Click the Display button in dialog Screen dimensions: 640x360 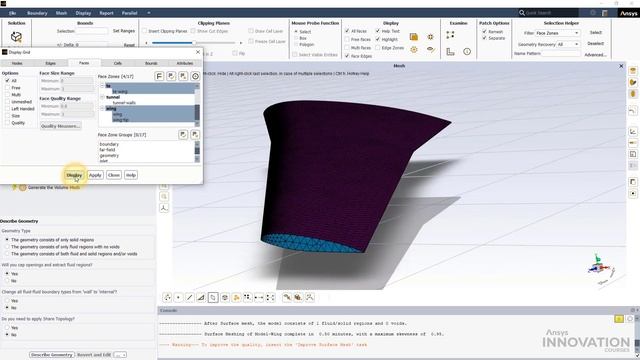[74, 175]
